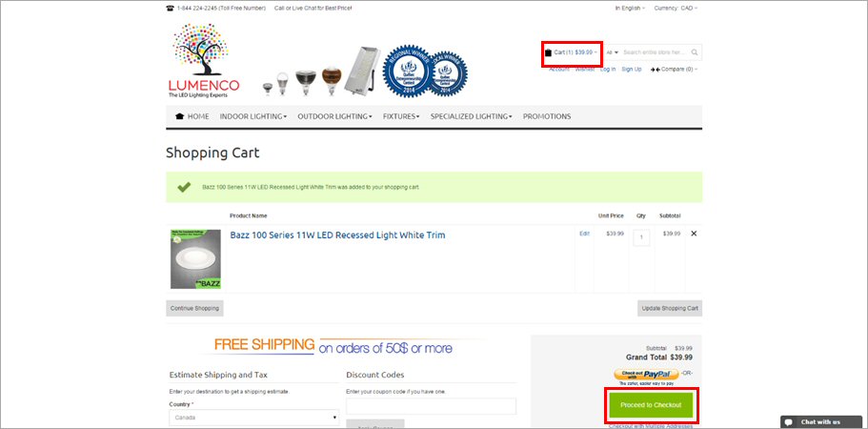Viewport: 868px width, 429px height.
Task: Click the compare arrows icon
Action: pyautogui.click(x=655, y=70)
